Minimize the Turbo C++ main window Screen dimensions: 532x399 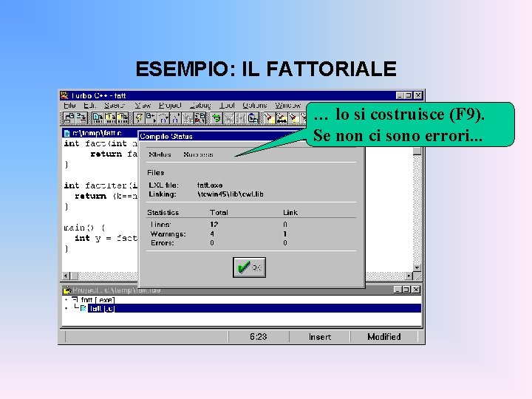(400, 95)
